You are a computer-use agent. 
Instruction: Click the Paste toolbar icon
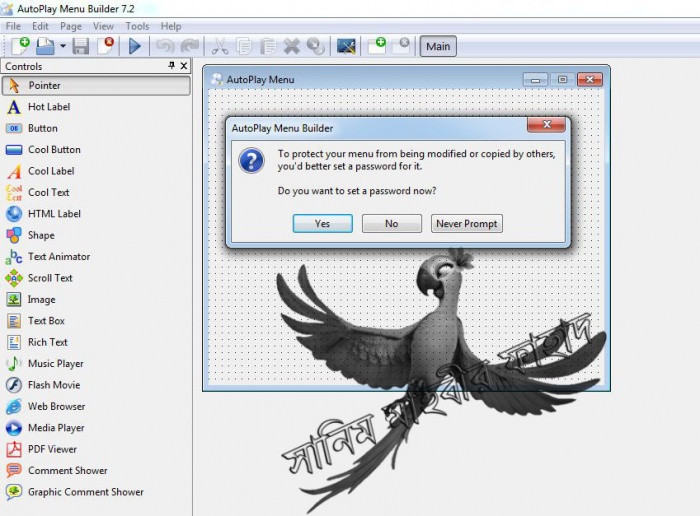(268, 46)
